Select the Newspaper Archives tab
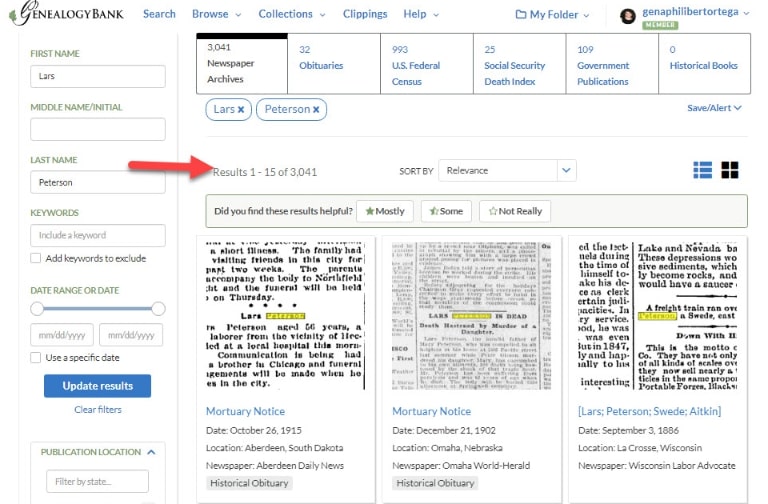The image size is (768, 504). (x=242, y=64)
